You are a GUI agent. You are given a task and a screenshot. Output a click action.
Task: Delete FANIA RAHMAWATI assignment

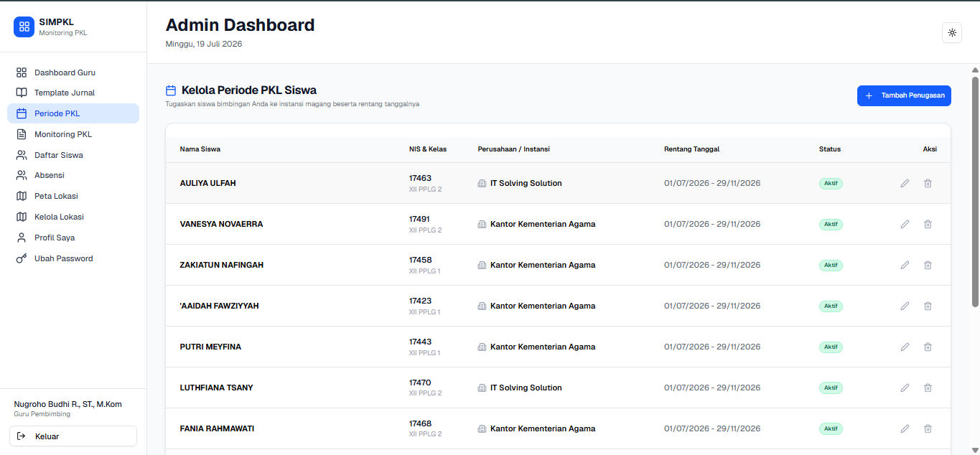[x=928, y=428]
